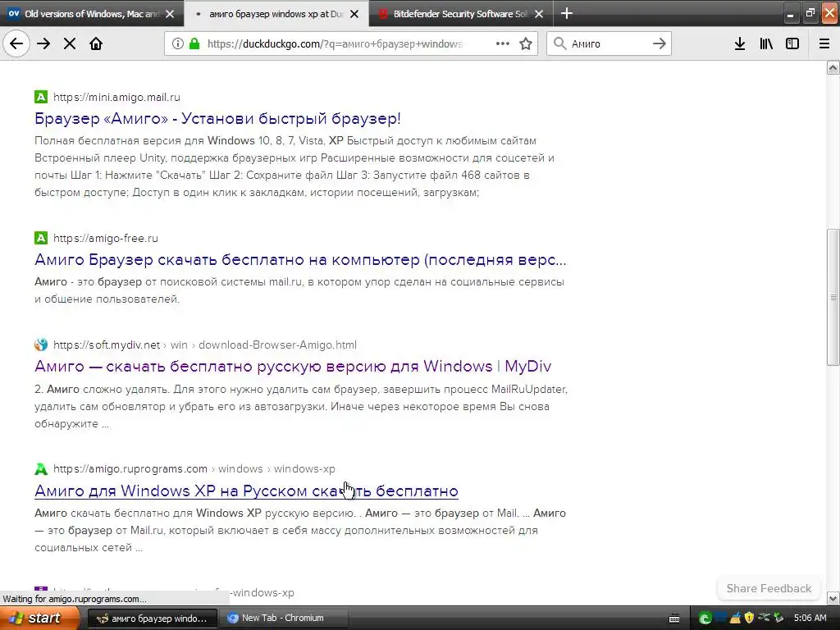
Task: Click the yellow security shield tray icon
Action: (750, 619)
